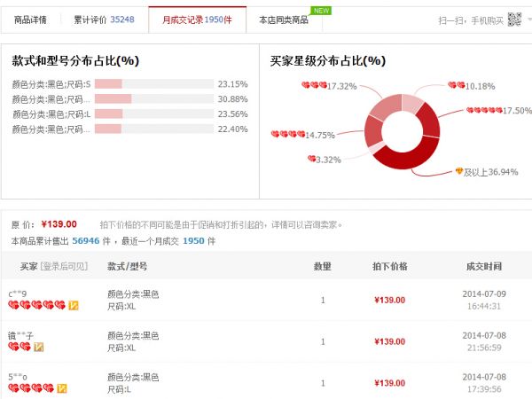Click the 买家星级分布占比(%) heading

328,61
